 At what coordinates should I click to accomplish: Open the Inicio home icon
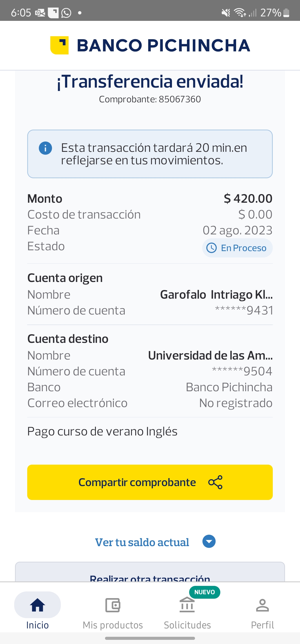[x=37, y=605]
